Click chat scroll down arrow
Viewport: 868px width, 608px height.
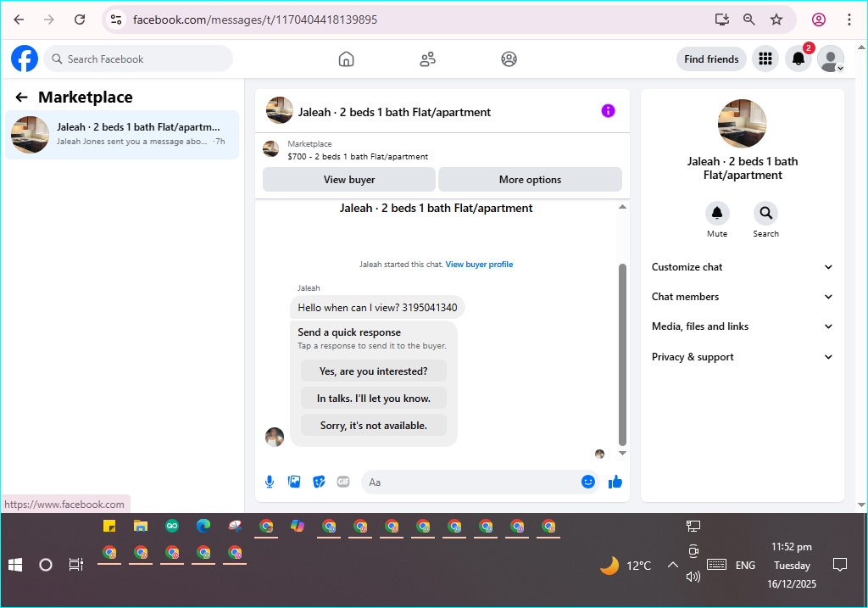click(622, 453)
